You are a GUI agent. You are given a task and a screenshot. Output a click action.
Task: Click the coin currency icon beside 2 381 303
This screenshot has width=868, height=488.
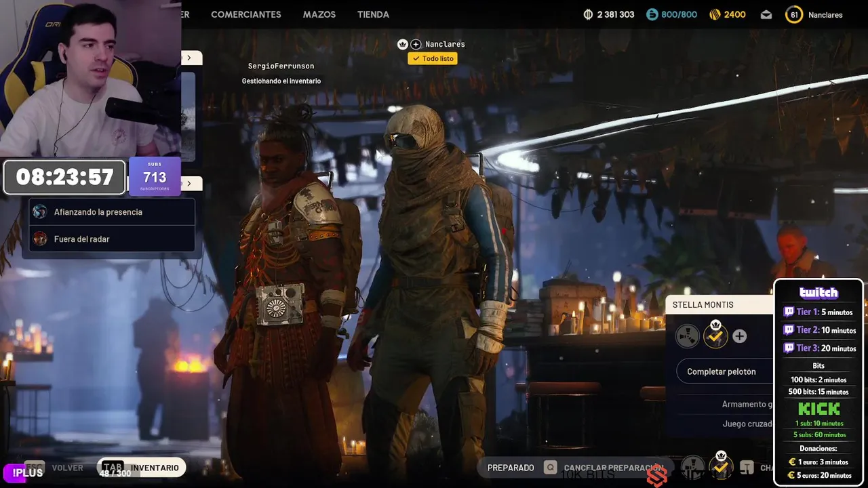click(588, 14)
